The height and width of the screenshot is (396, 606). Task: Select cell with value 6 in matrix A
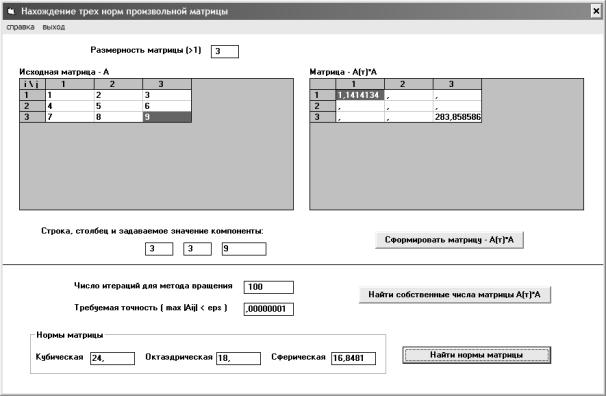[167, 106]
